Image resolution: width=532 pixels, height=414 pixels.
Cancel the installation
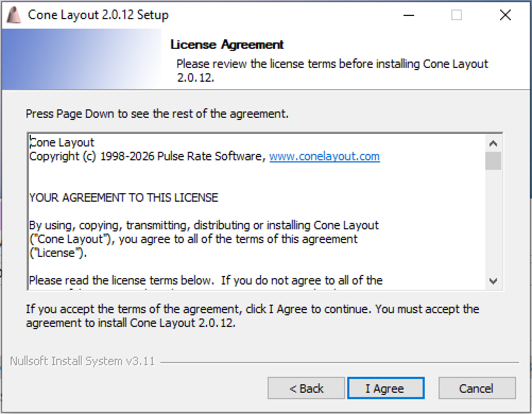pos(476,389)
